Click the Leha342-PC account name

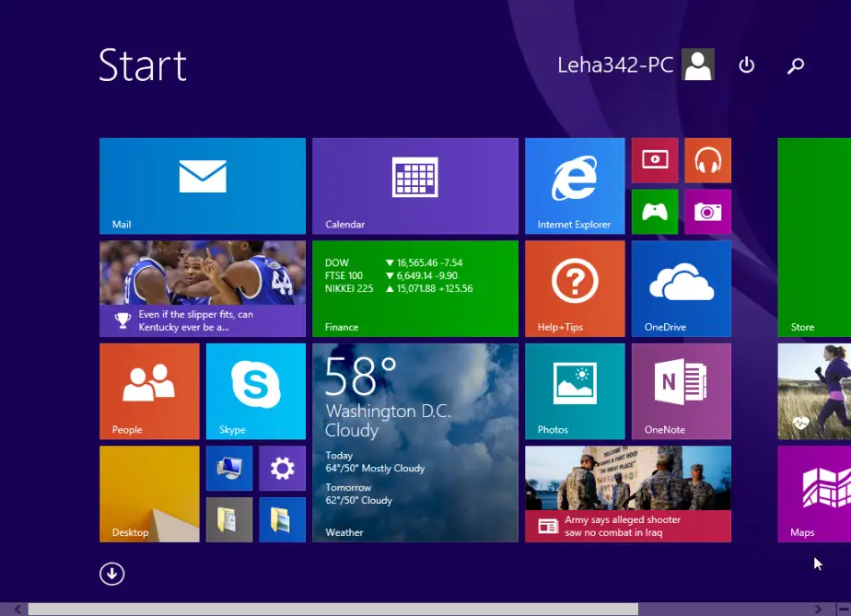point(615,65)
